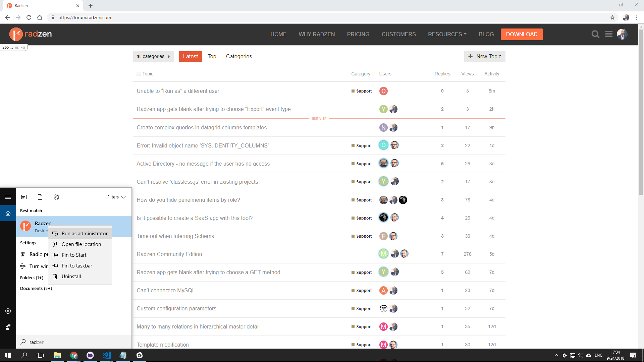Click the New Topic button
Viewport: 644px width, 362px height.
click(485, 56)
